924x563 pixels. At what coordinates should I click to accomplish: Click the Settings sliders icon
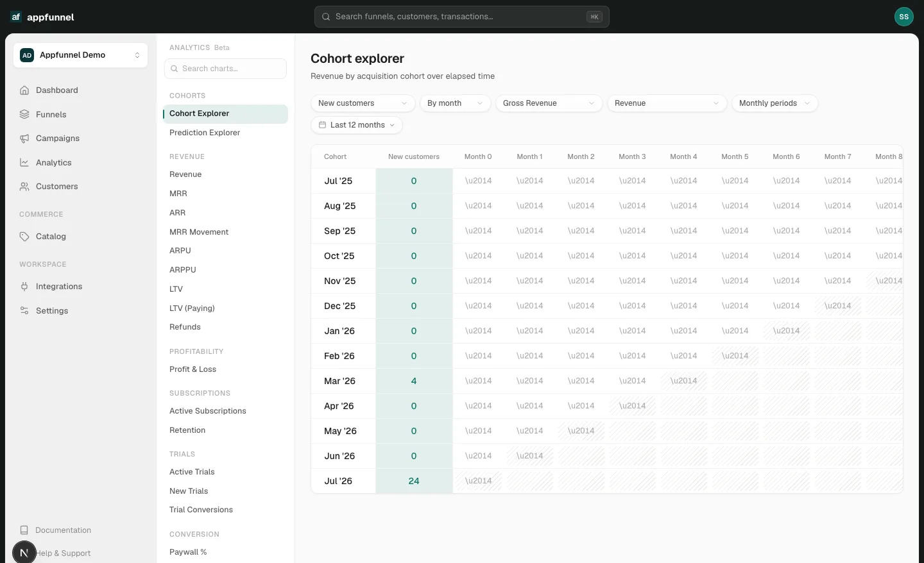point(24,311)
